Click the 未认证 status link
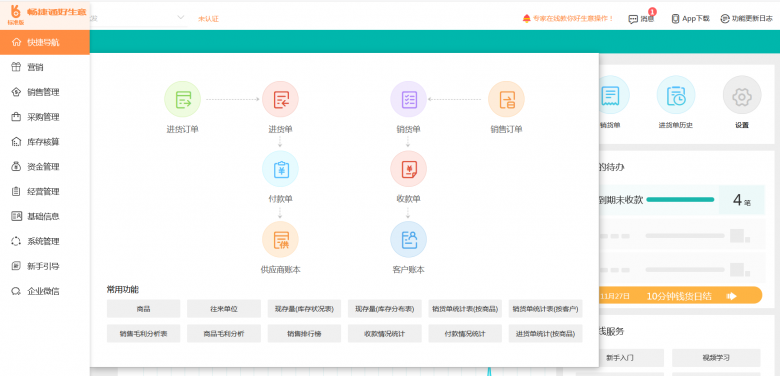780x376 pixels. point(208,19)
